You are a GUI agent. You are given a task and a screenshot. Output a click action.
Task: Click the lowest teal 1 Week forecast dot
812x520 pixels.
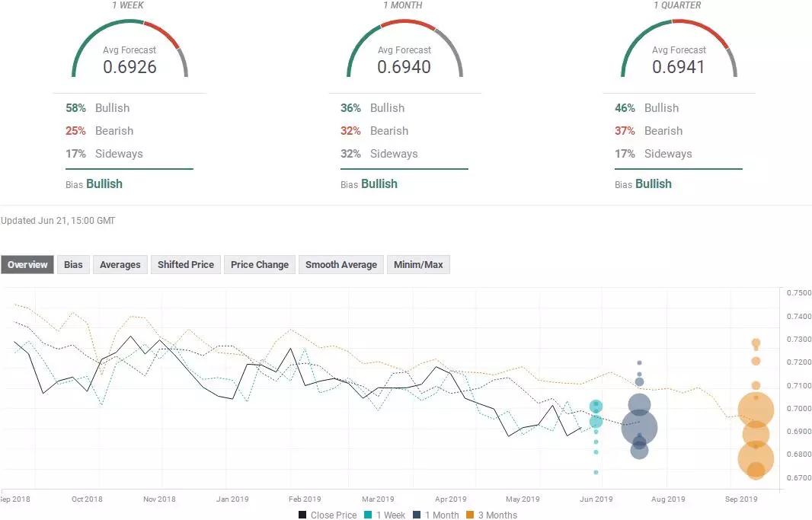pyautogui.click(x=596, y=472)
